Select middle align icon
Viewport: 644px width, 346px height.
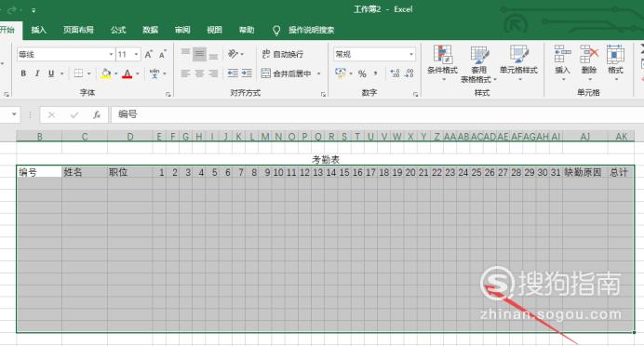[199, 54]
